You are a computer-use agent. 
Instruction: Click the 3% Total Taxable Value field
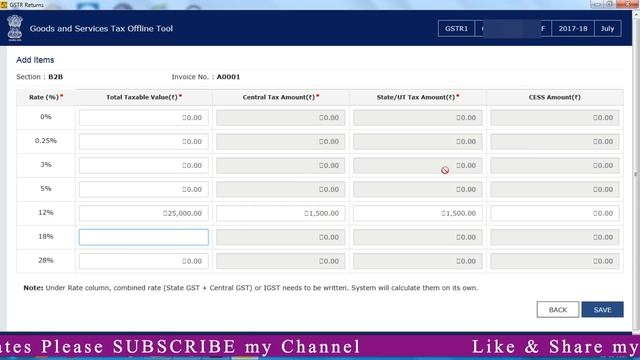[144, 165]
